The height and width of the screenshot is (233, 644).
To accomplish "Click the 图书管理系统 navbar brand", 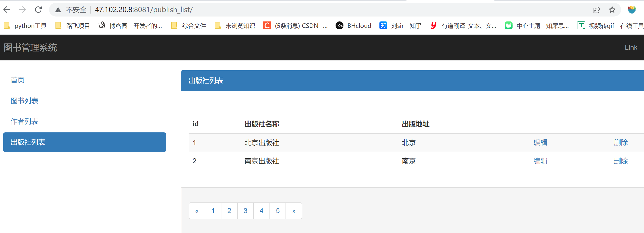I will (30, 48).
